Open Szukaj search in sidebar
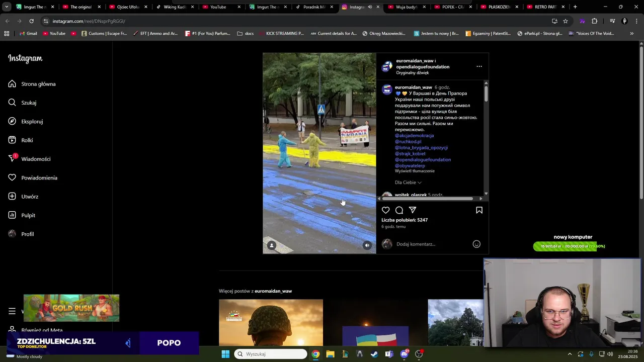The image size is (644, 362). (x=23, y=103)
